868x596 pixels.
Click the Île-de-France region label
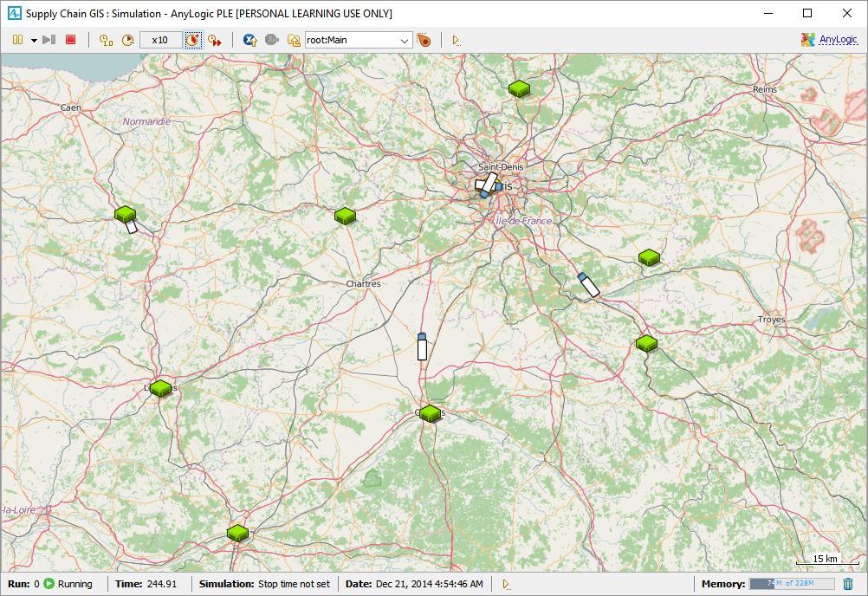tap(524, 221)
